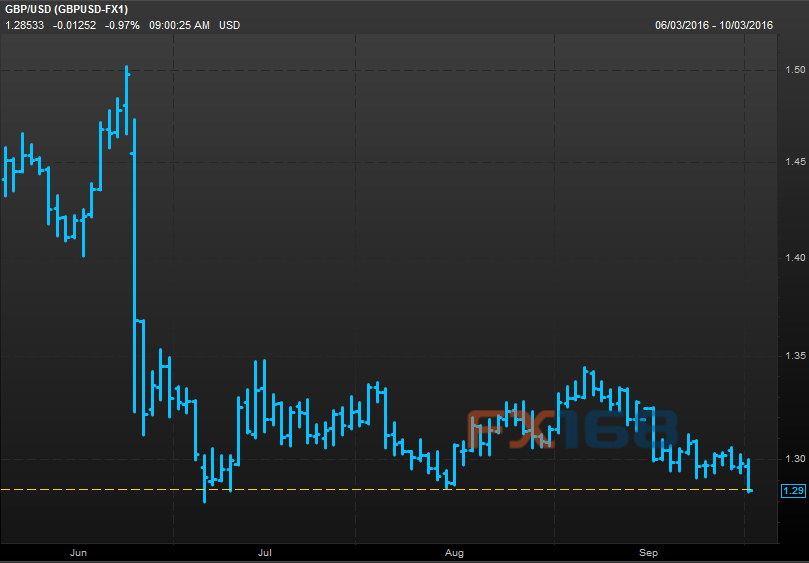
Task: Click the date range 06/03/2016 - 10/03/2016
Action: tap(714, 25)
